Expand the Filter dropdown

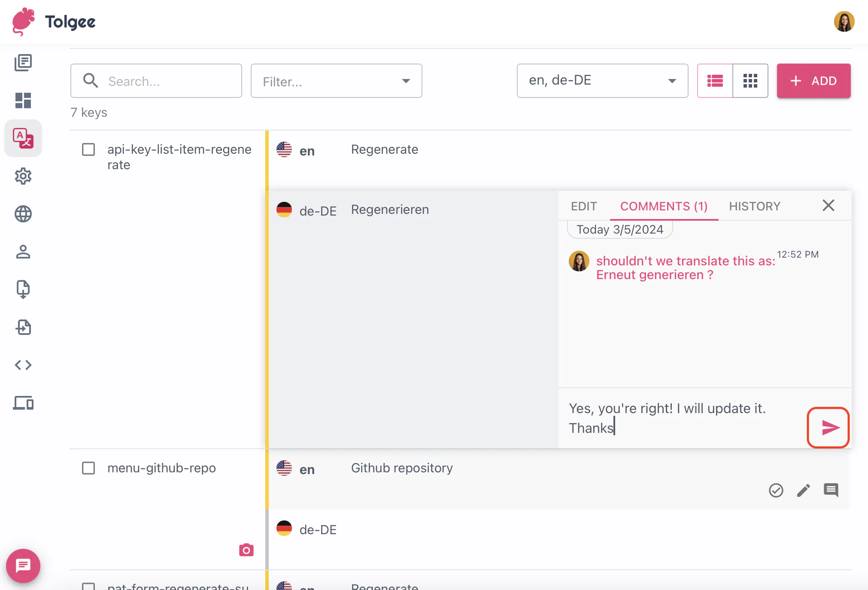click(x=336, y=81)
